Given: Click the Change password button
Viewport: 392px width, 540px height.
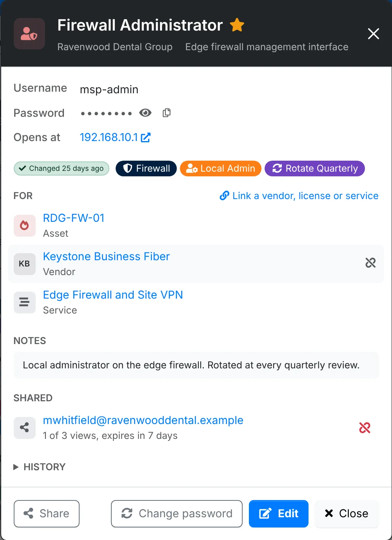Looking at the screenshot, I should click(177, 514).
